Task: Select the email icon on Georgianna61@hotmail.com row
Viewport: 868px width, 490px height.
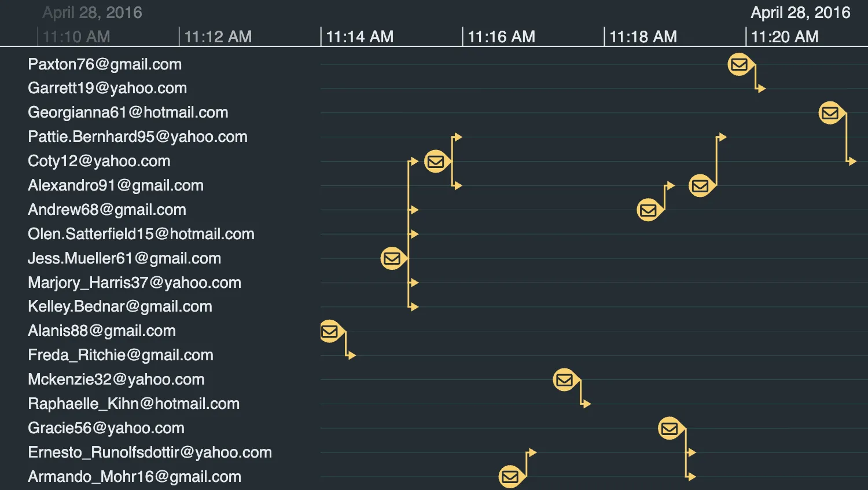Action: 830,113
